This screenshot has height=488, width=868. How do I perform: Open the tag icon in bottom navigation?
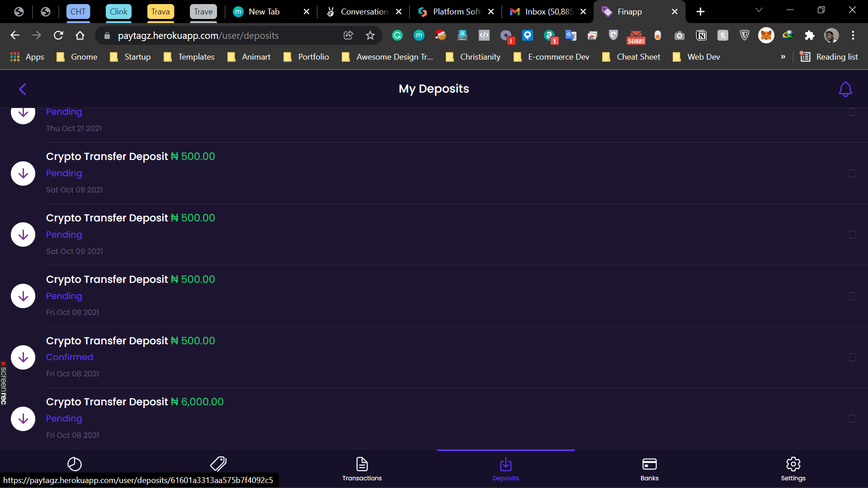218,464
